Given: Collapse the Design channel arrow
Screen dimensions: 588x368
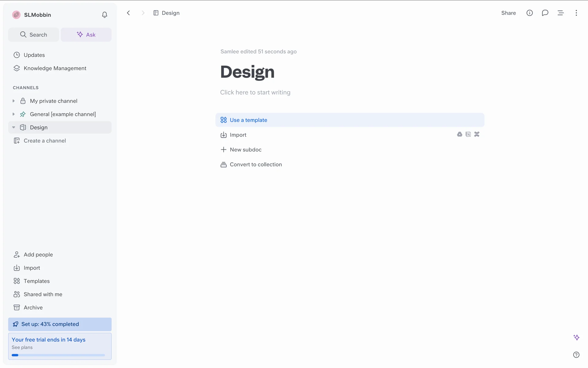Looking at the screenshot, I should [13, 127].
